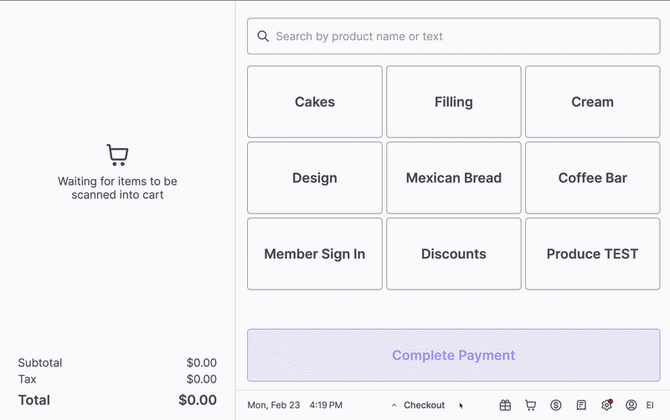The width and height of the screenshot is (670, 420).
Task: Click the shopping cart icon in bottom bar
Action: 531,405
